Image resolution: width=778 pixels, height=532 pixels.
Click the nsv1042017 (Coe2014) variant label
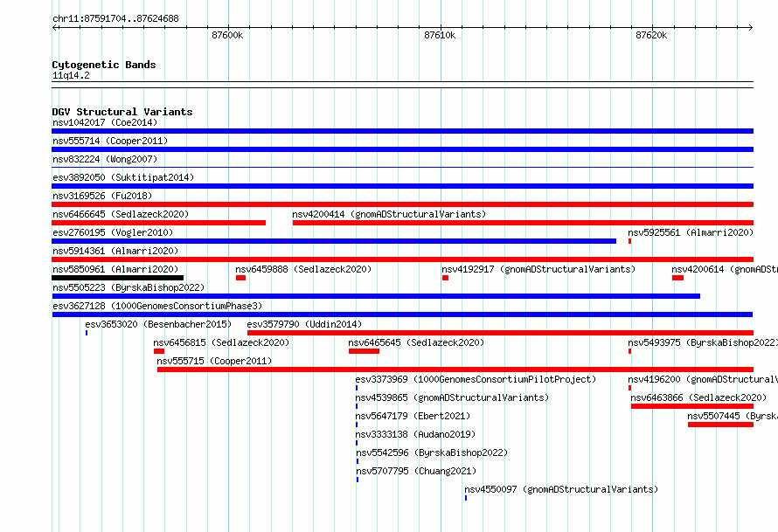(105, 122)
